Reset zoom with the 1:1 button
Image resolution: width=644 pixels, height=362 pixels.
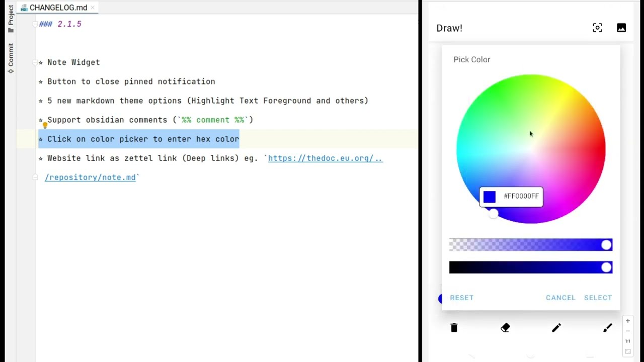point(627,341)
